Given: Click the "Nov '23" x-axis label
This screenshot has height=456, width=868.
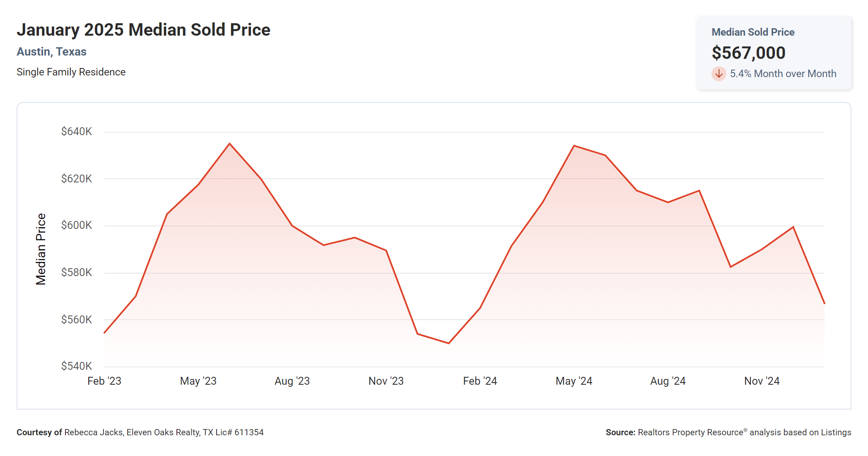Looking at the screenshot, I should 386,381.
